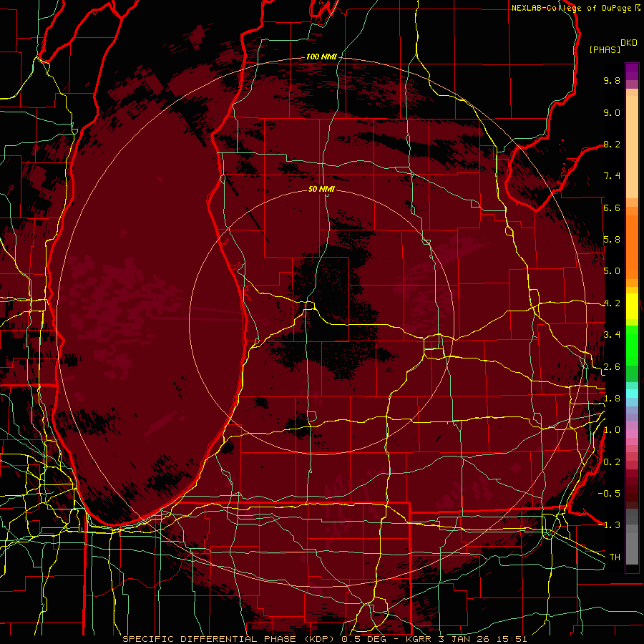Image resolution: width=644 pixels, height=644 pixels.
Task: Click the 5.0 scale value
Action: click(612, 271)
